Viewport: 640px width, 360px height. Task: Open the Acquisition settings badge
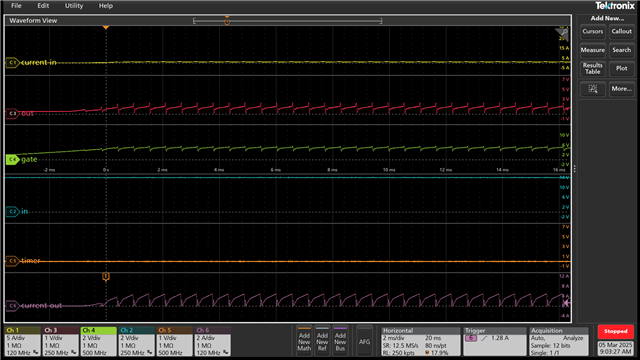click(x=559, y=341)
